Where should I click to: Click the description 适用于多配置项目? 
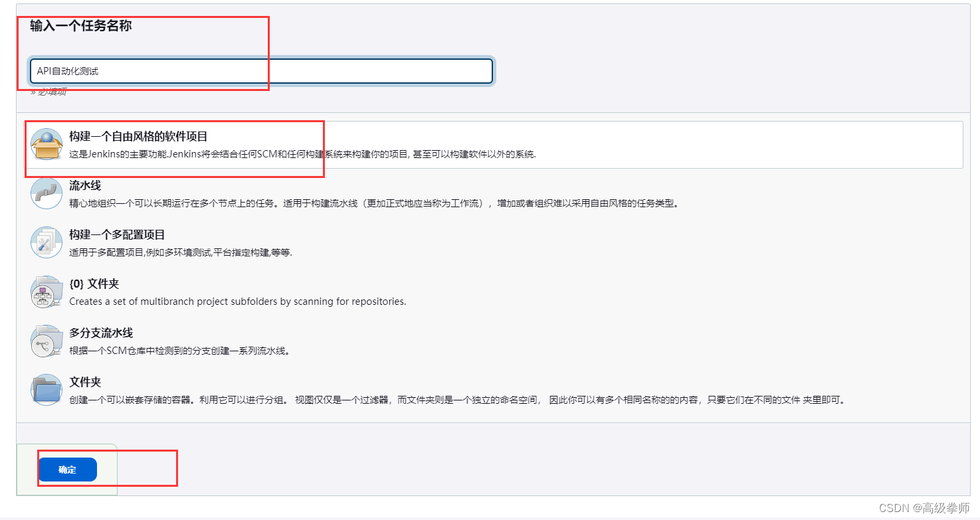(181, 252)
